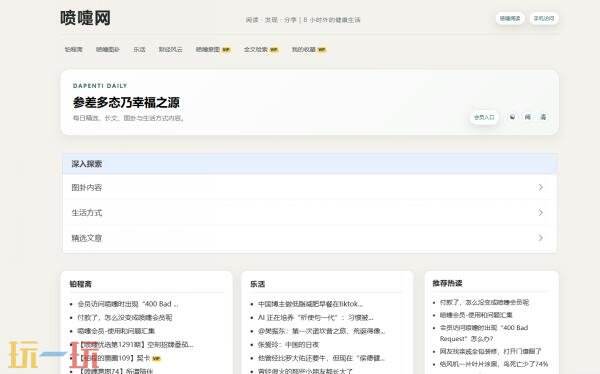Image resolution: width=600 pixels, height=374 pixels.
Task: Click the 会员入口 button
Action: tap(484, 117)
